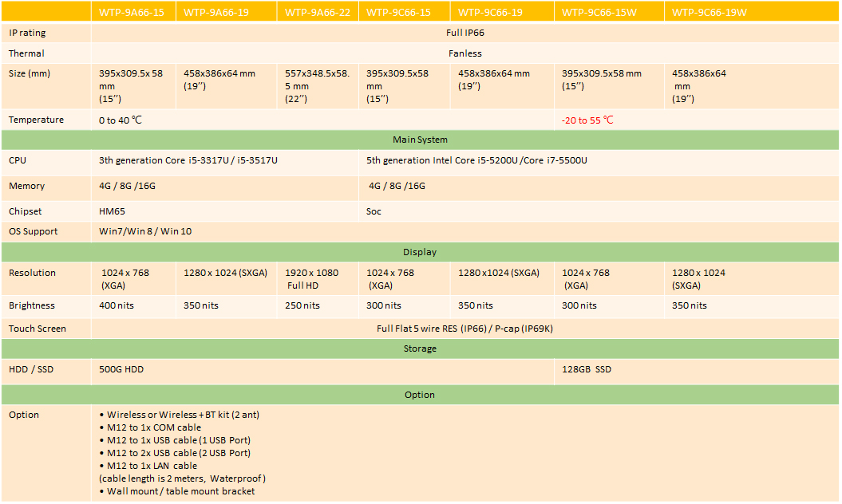Click the HM65 chipset cell

(113, 211)
